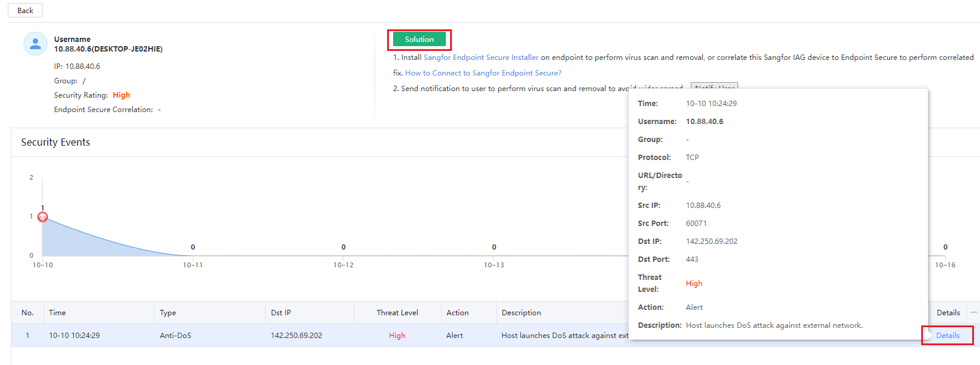Sort by the Time column header

pos(58,313)
